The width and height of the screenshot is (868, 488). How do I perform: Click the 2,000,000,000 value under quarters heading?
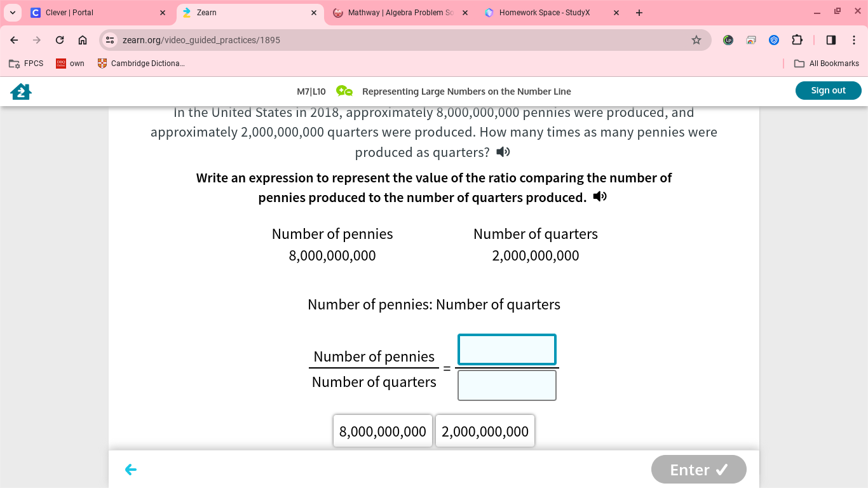tap(536, 255)
